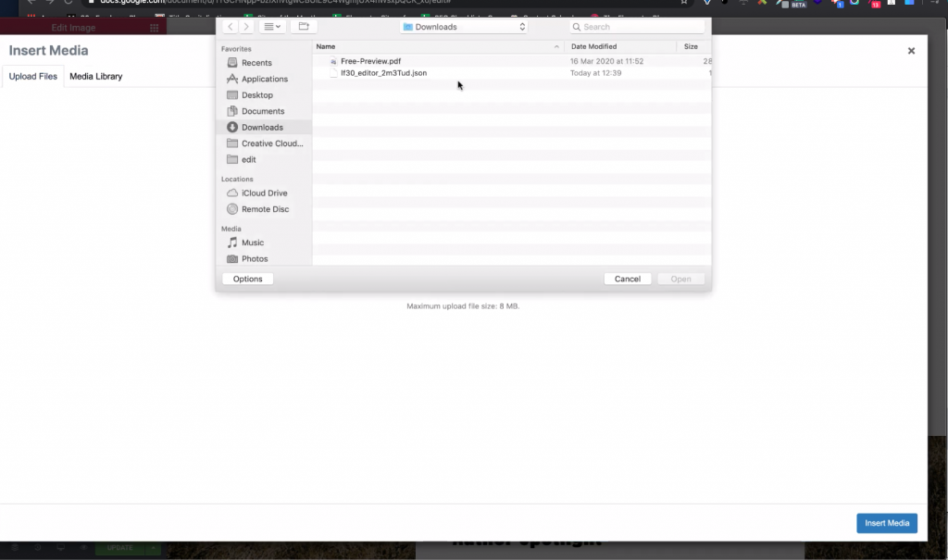Screen dimensions: 948x560
Task: Select Recents in the Favorites sidebar
Action: [256, 63]
